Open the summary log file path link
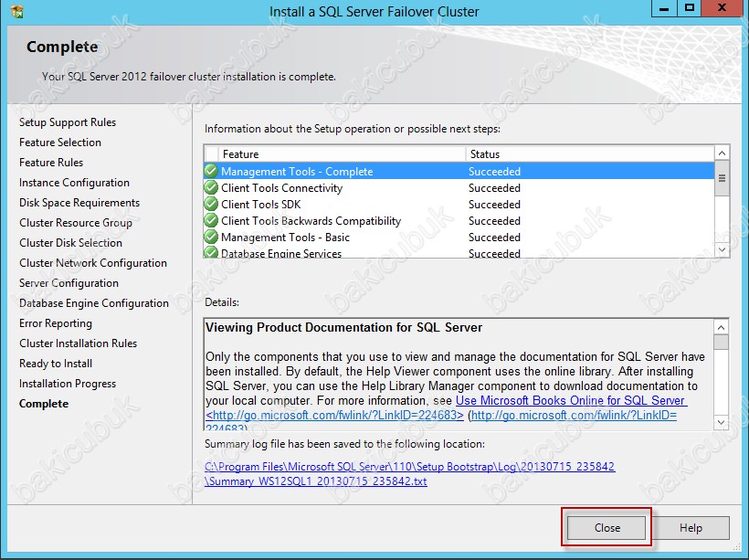The height and width of the screenshot is (560, 749). [x=409, y=473]
